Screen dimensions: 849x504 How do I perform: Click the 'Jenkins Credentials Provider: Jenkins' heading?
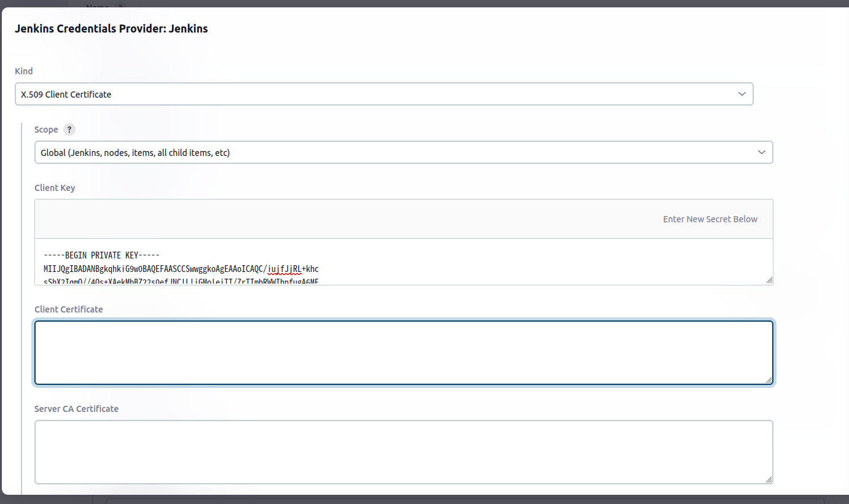click(111, 28)
